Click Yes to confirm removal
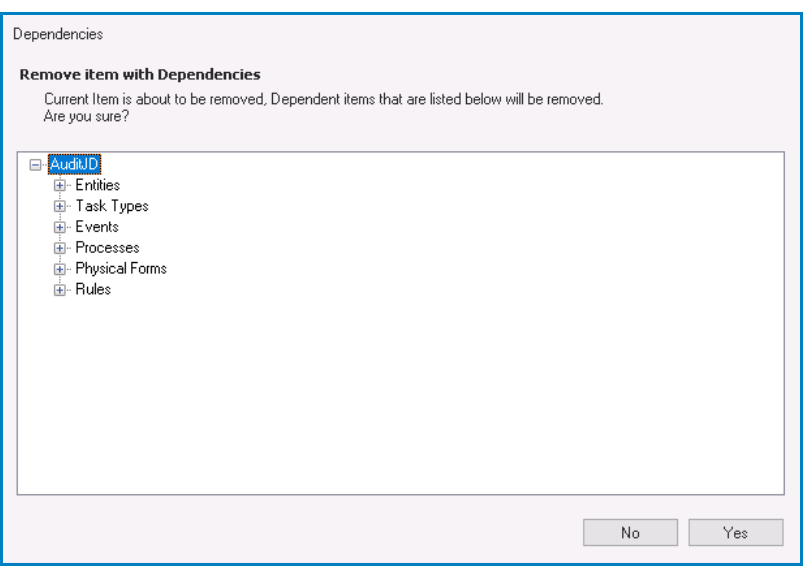 (x=735, y=534)
